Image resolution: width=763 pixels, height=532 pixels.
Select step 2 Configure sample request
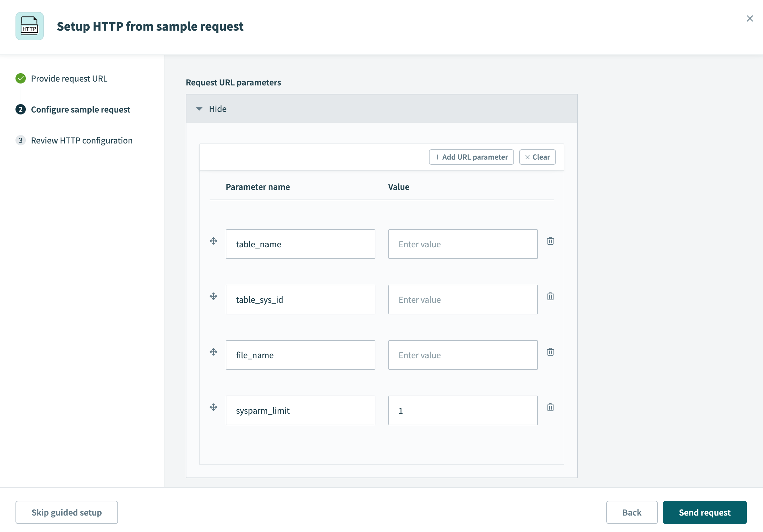pos(80,109)
